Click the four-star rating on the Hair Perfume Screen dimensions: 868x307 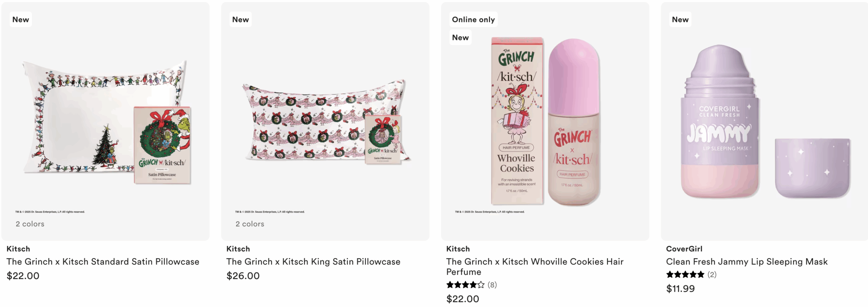(x=465, y=285)
